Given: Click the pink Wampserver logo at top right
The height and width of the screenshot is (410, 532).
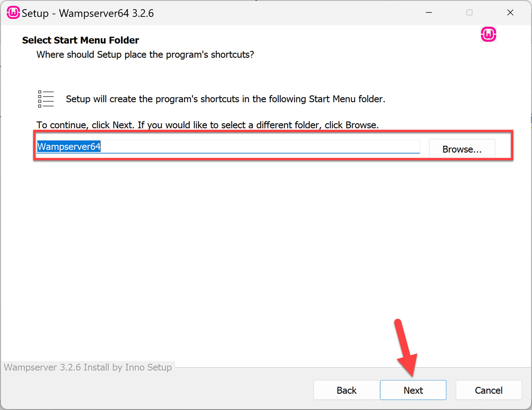Looking at the screenshot, I should pos(489,34).
